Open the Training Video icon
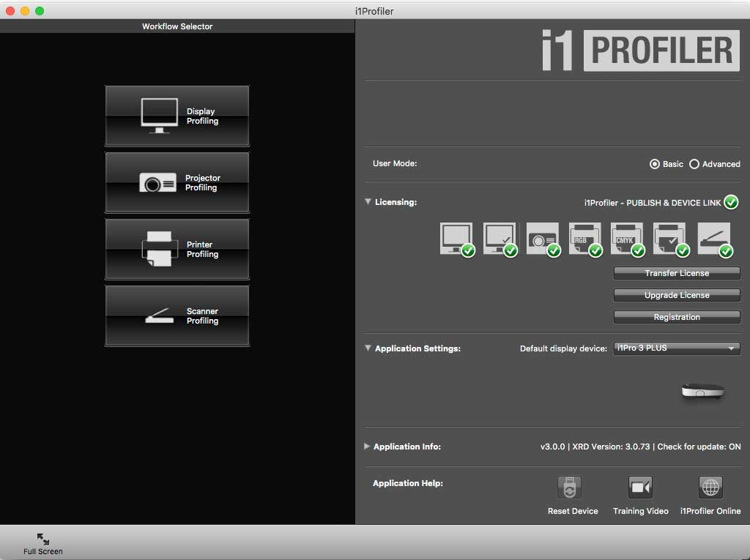The width and height of the screenshot is (750, 560). pyautogui.click(x=640, y=488)
